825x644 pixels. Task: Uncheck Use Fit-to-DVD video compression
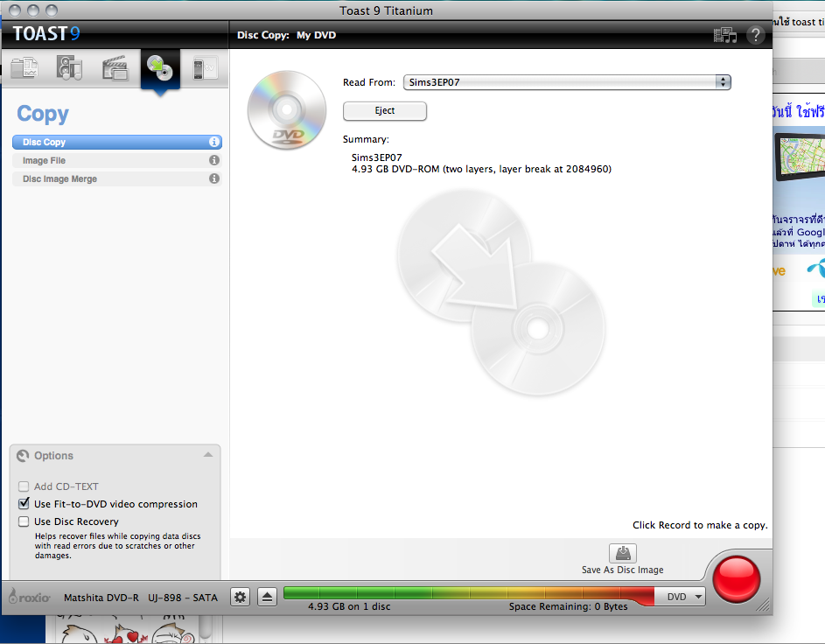[x=24, y=503]
